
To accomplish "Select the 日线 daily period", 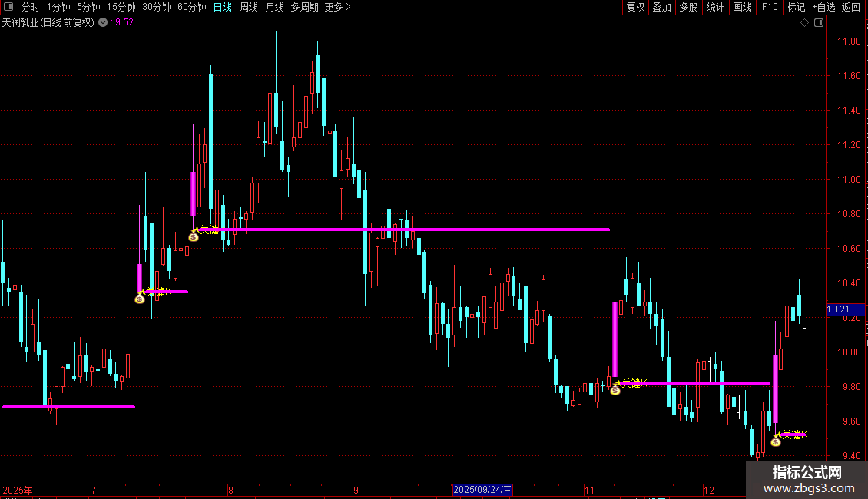I will [223, 7].
